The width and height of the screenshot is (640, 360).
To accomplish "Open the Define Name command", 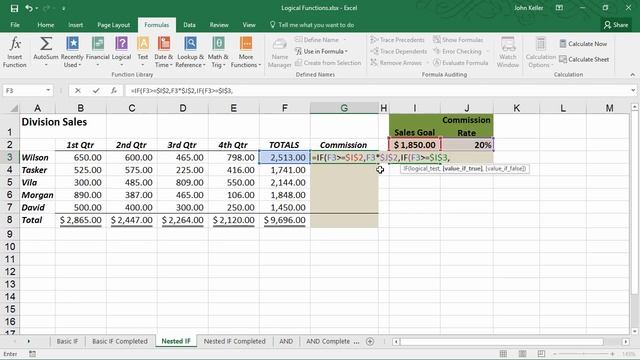I will click(317, 40).
